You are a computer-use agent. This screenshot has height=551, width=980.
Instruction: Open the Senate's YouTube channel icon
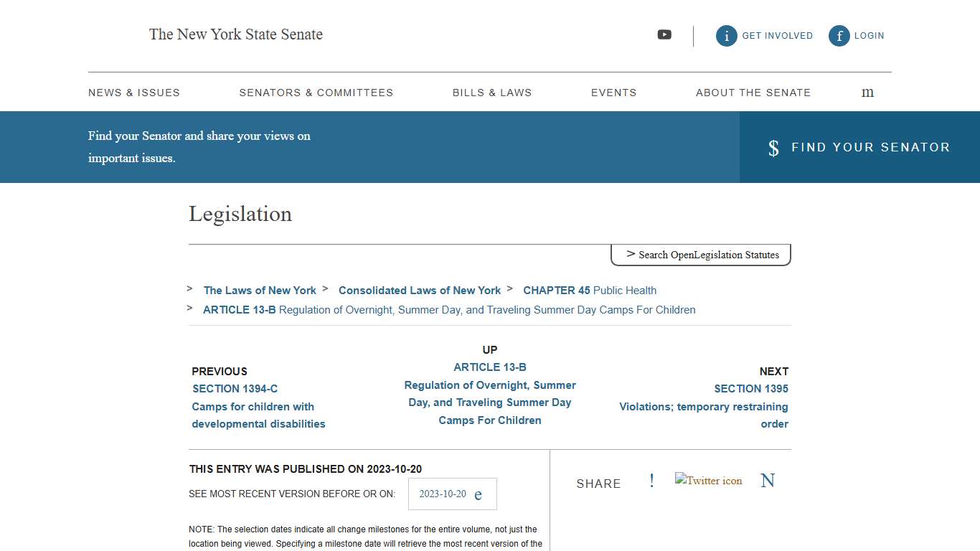664,34
